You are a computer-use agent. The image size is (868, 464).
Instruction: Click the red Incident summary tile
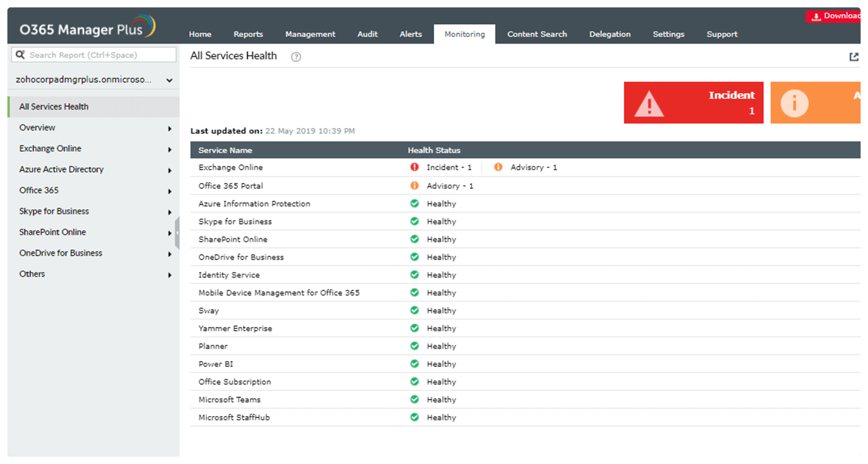point(694,103)
